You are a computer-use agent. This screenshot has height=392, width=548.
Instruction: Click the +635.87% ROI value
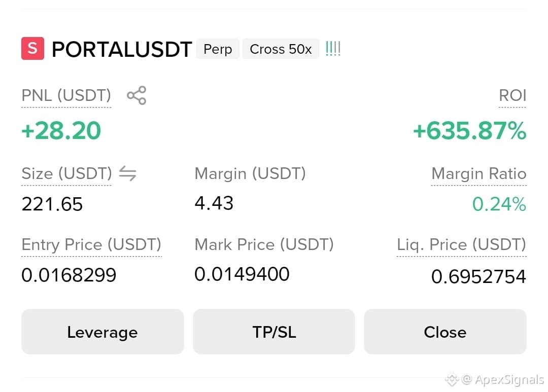469,131
